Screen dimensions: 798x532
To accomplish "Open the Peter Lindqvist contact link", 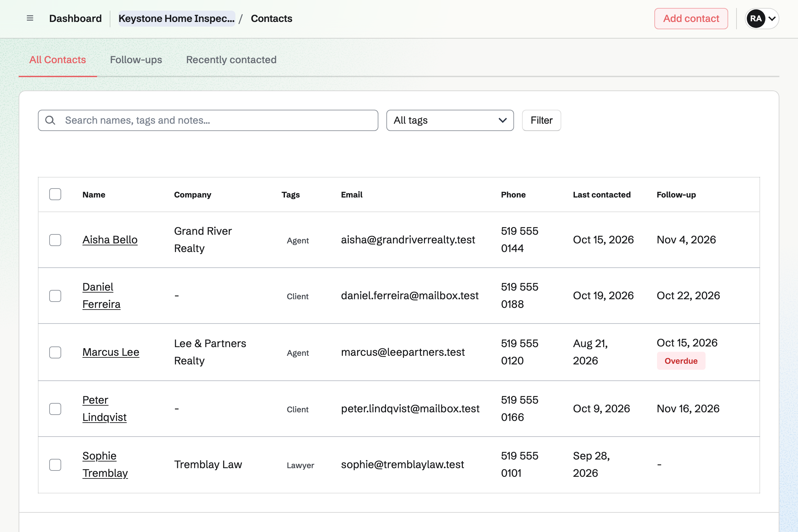I will pos(104,409).
